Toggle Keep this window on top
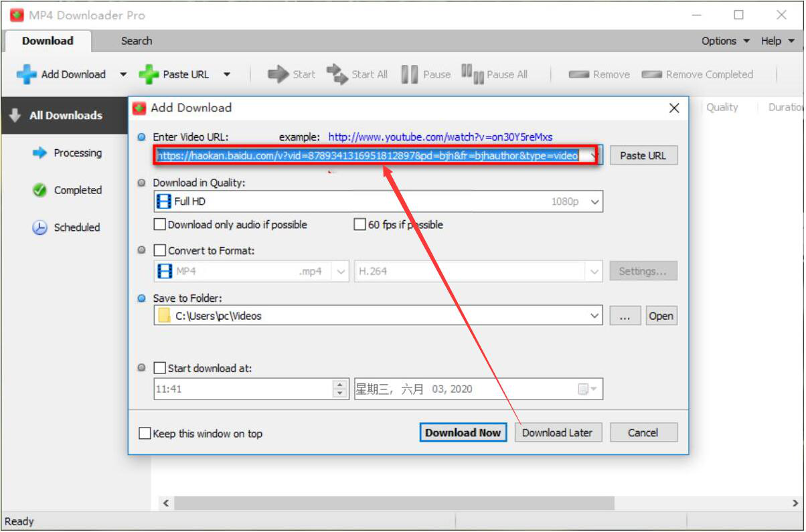The height and width of the screenshot is (532, 806). point(145,434)
